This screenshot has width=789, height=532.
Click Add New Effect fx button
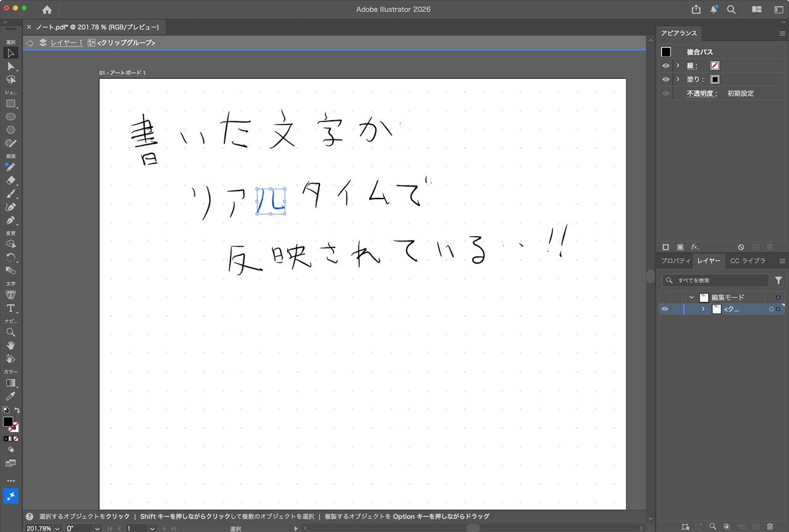point(695,247)
